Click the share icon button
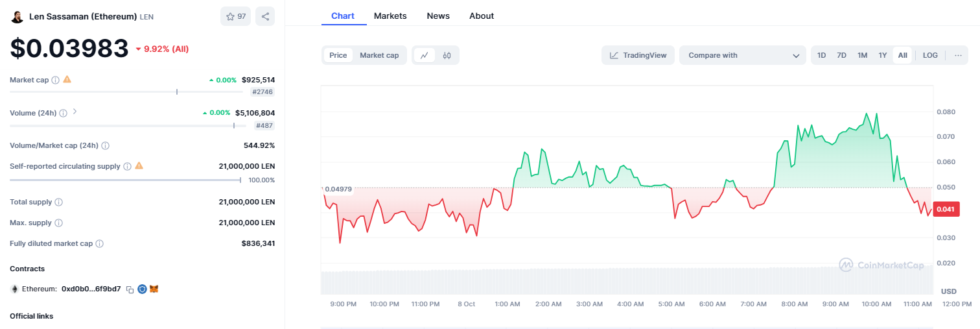 265,16
